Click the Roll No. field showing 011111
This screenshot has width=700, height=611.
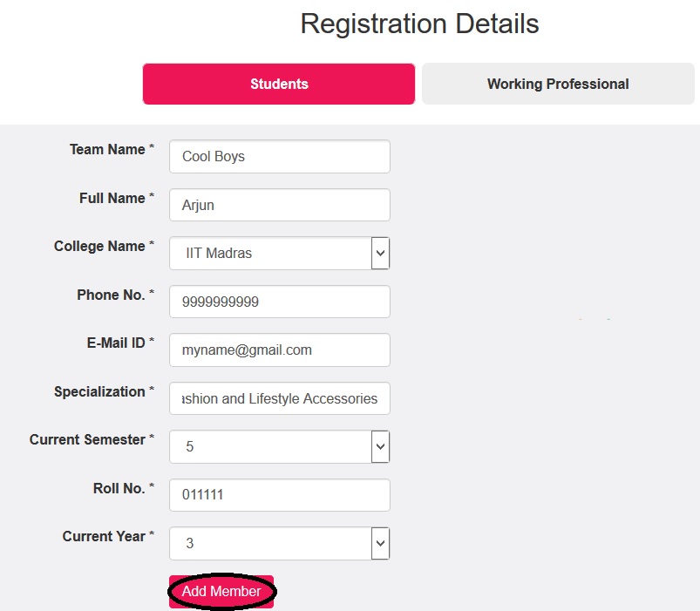click(279, 495)
